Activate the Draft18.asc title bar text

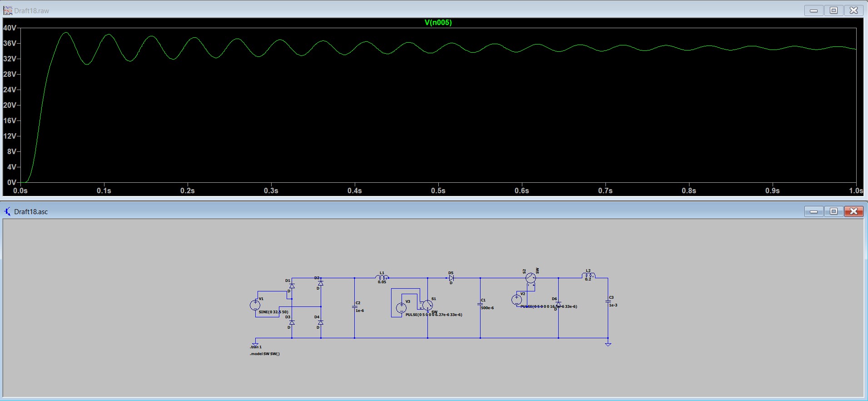coord(31,211)
